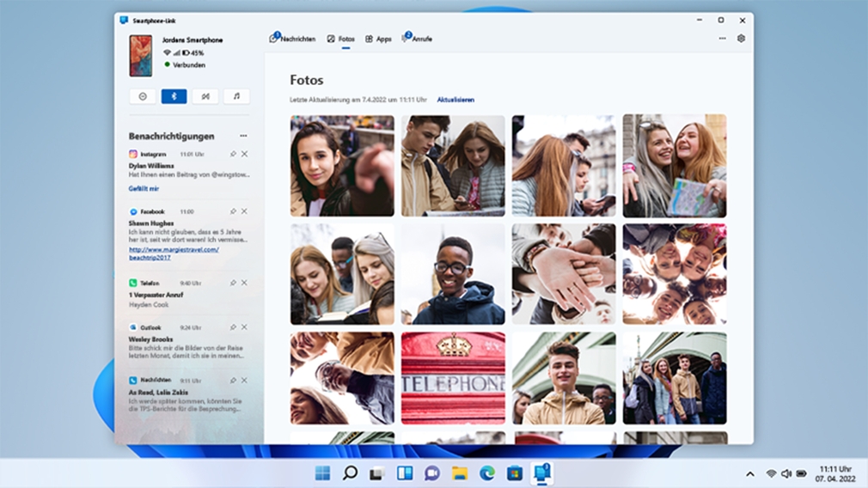Dismiss the Outlook notification from Wesley Brooks
Viewport: 868px width, 488px height.
click(x=245, y=327)
